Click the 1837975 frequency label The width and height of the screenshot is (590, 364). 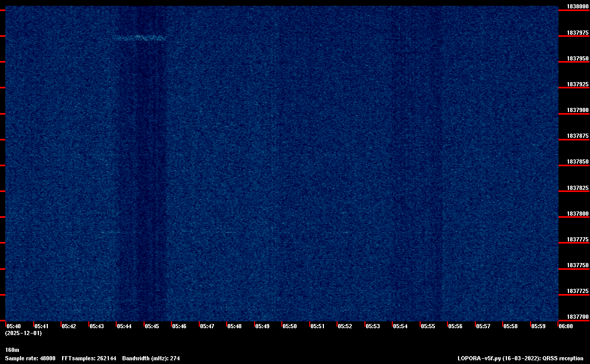coord(577,33)
